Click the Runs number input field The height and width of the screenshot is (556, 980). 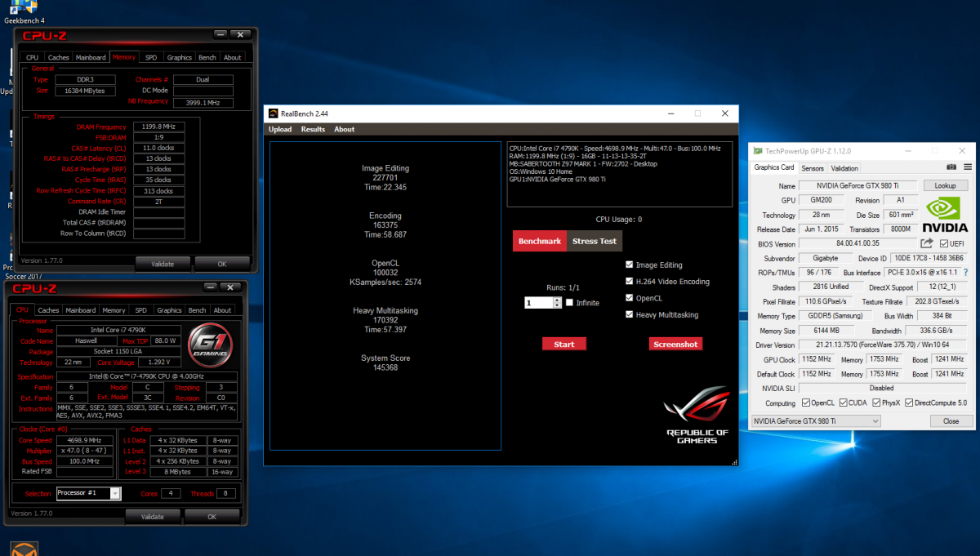(538, 302)
